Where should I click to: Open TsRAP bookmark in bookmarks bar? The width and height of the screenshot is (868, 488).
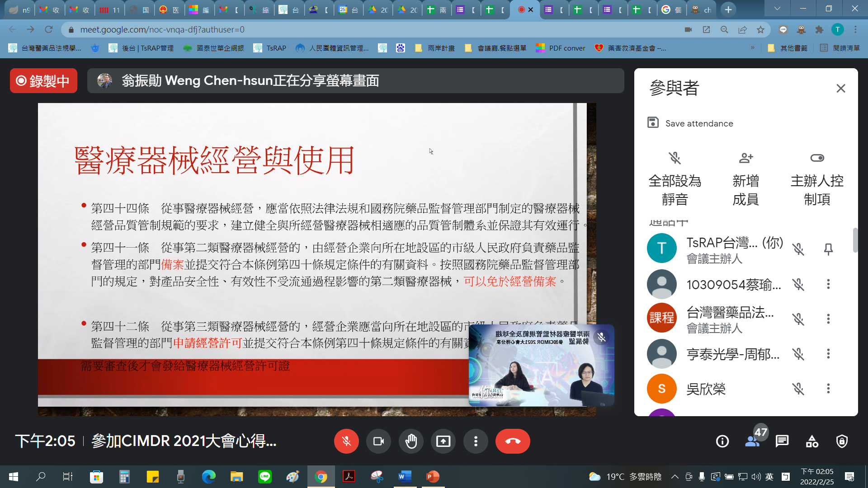[270, 48]
